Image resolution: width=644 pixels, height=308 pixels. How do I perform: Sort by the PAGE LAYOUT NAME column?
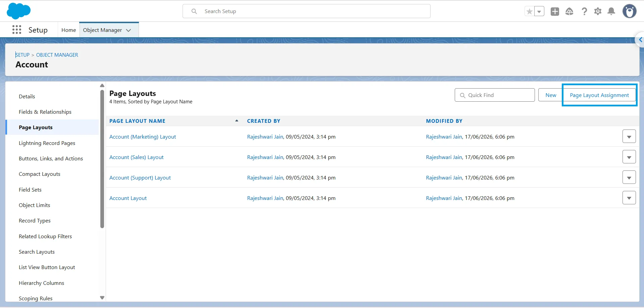(137, 121)
